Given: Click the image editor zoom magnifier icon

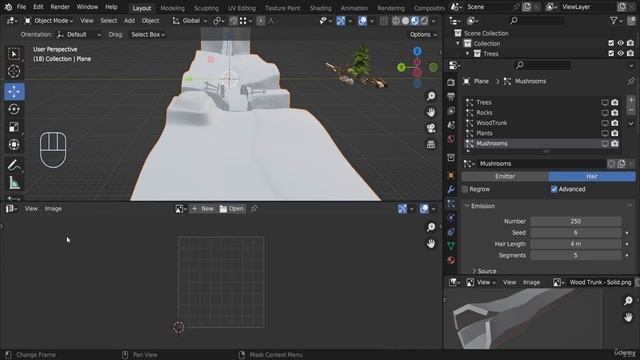Looking at the screenshot, I should [431, 227].
